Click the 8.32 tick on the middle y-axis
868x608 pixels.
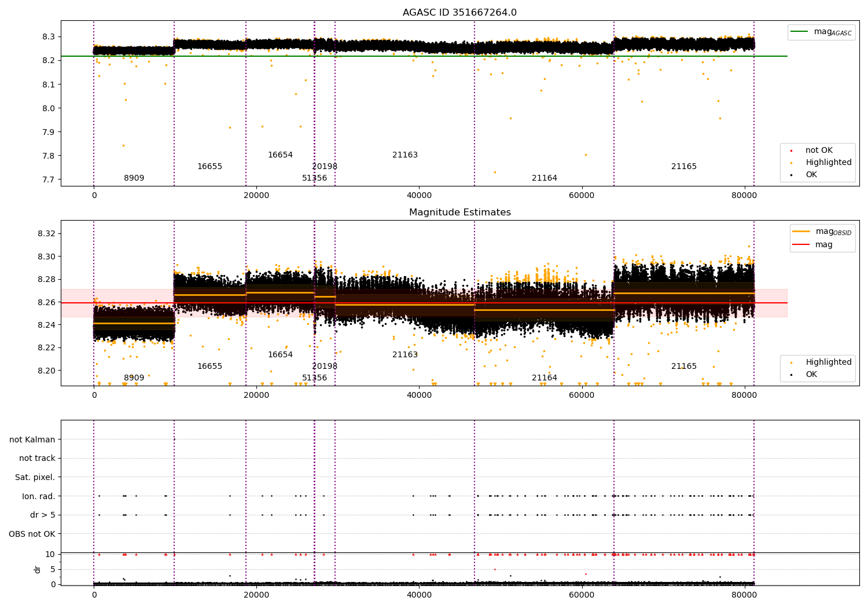pos(46,234)
